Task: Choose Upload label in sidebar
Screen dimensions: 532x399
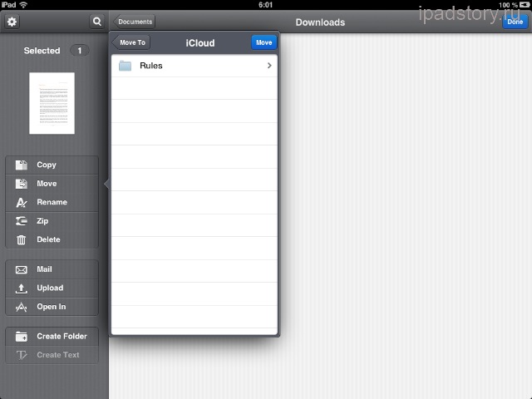Action: pyautogui.click(x=50, y=288)
